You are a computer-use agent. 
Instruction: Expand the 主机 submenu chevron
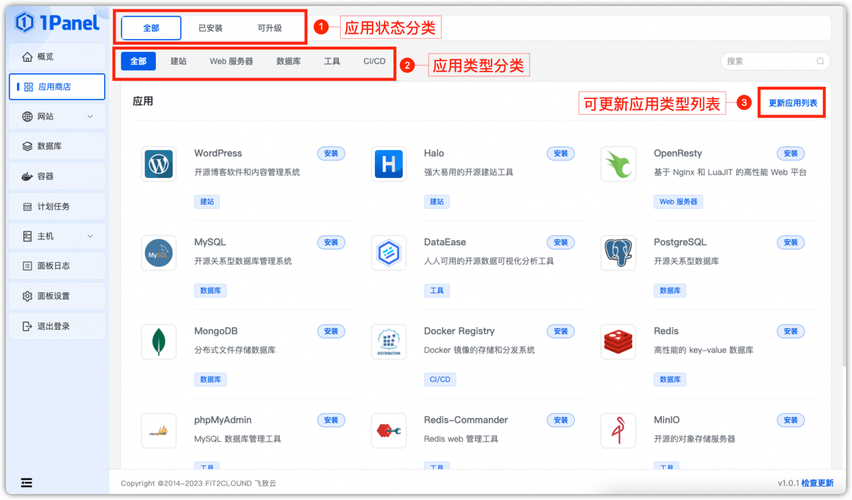(x=90, y=236)
